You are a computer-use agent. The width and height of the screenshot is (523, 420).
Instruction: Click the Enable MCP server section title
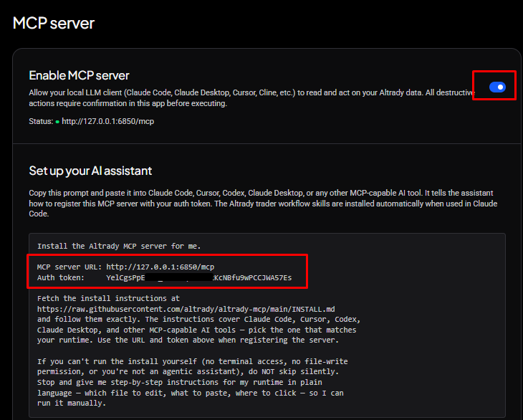[x=79, y=75]
